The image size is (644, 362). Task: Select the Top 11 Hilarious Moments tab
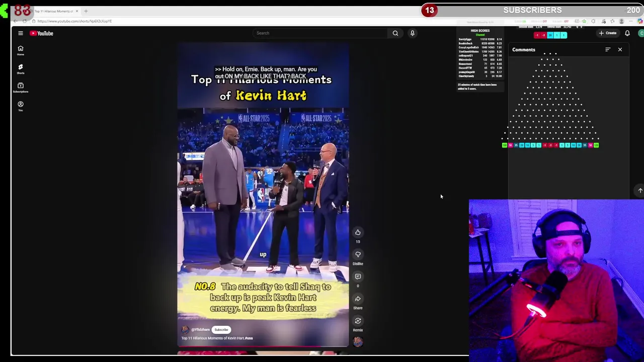[53, 11]
